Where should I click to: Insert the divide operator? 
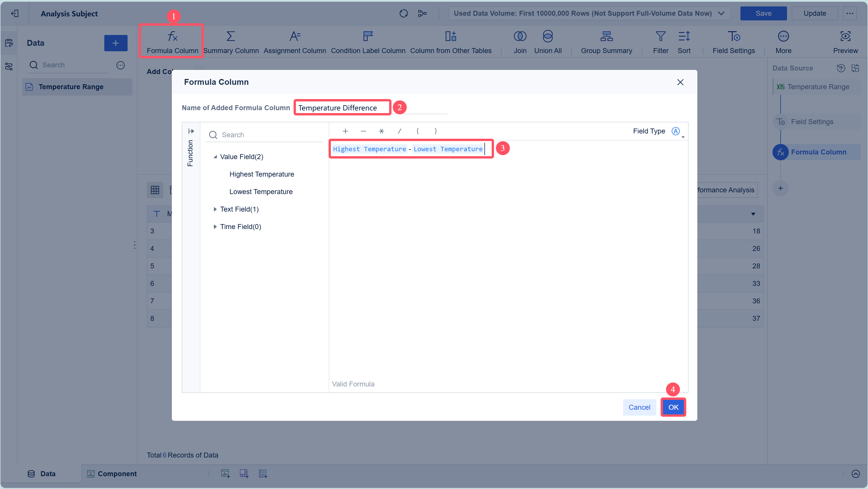coord(399,131)
